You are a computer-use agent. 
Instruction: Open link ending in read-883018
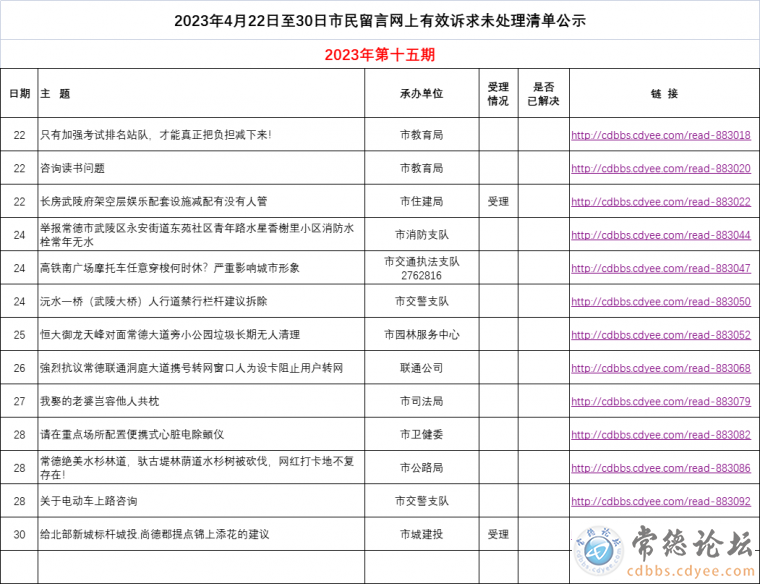point(661,135)
